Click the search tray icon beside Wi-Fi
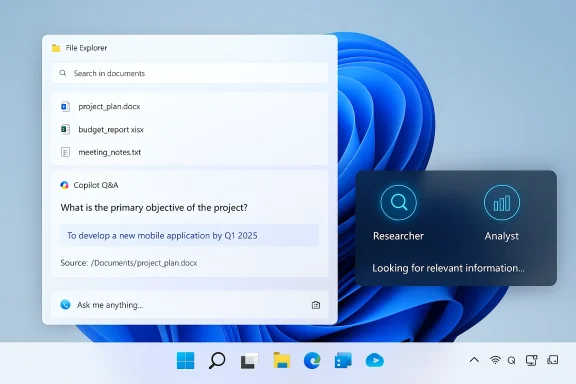Viewport: 576px width, 384px height. [511, 360]
